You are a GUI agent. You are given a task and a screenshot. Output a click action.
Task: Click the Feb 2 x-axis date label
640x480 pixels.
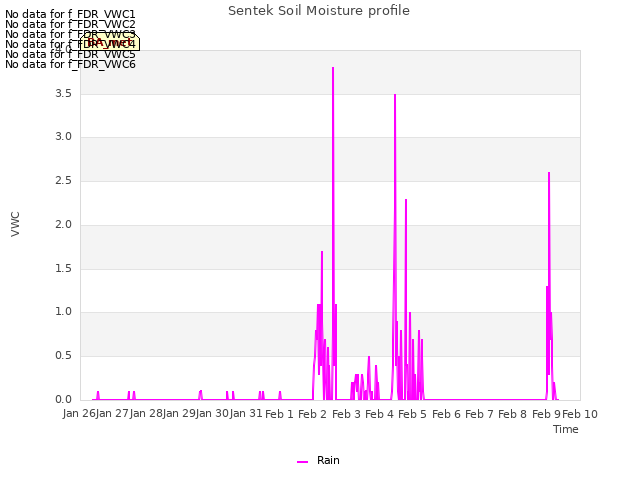pyautogui.click(x=313, y=414)
